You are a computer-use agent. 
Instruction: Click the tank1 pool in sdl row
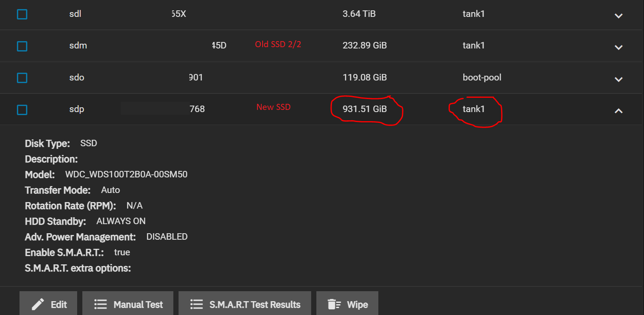tap(474, 14)
